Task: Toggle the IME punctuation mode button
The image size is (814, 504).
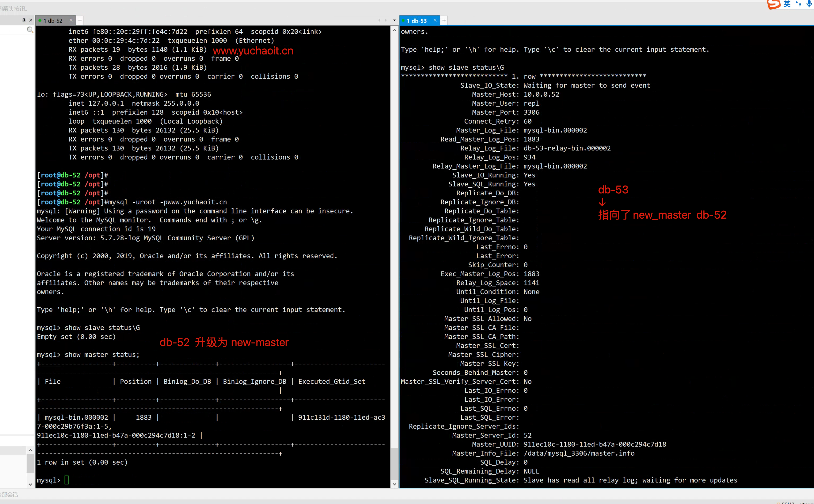Action: [x=798, y=4]
